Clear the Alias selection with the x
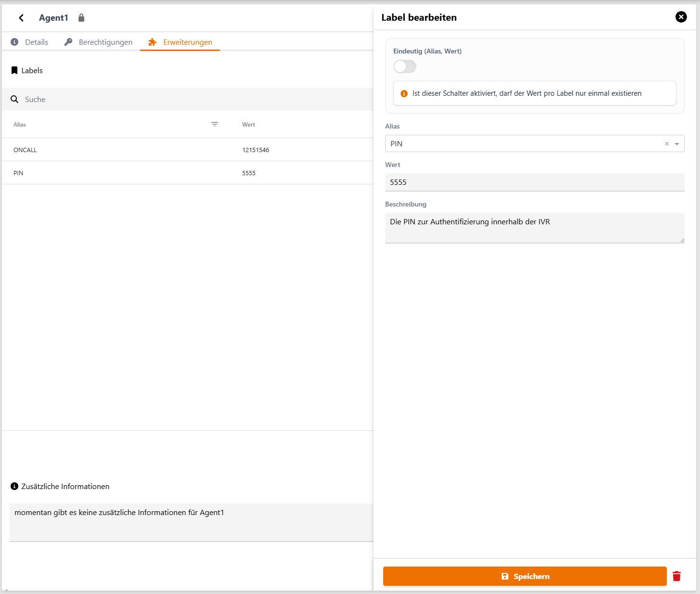 tap(667, 144)
